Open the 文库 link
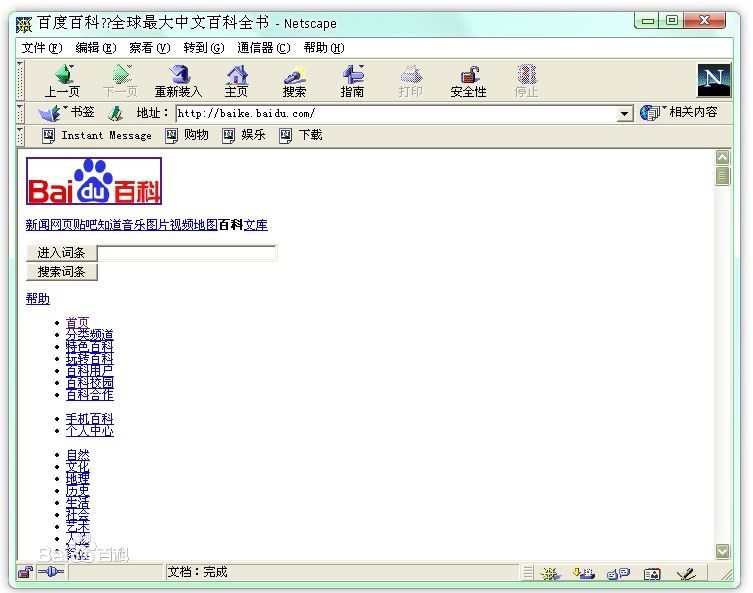This screenshot has width=753, height=593. 256,225
